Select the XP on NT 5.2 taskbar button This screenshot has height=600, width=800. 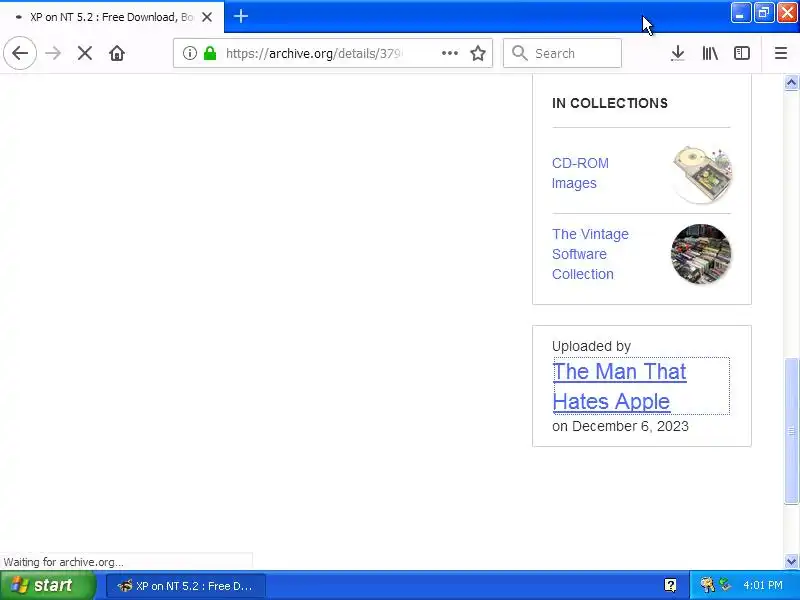pyautogui.click(x=186, y=586)
